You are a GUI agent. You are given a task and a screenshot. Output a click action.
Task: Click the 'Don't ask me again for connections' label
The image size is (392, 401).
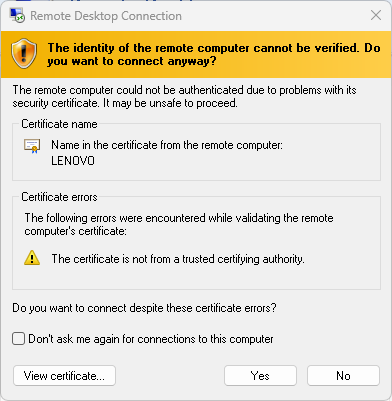[x=151, y=339]
